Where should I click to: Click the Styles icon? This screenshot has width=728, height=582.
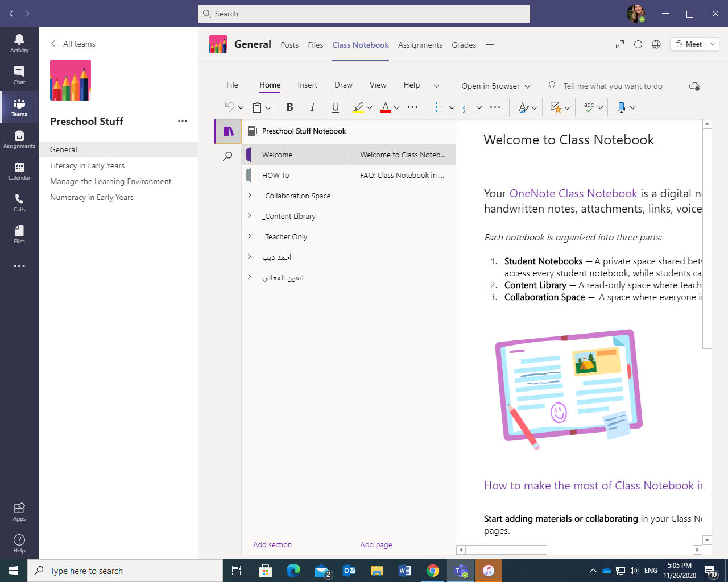524,107
